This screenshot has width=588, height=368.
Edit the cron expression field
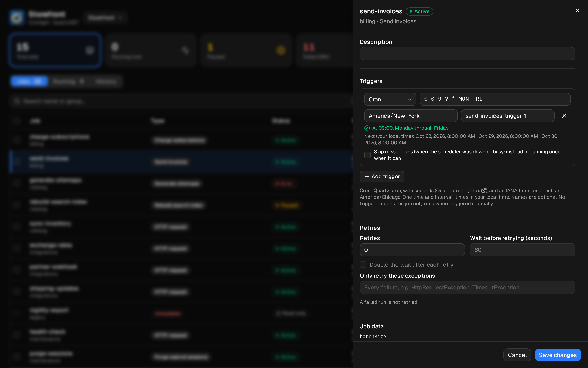point(495,99)
